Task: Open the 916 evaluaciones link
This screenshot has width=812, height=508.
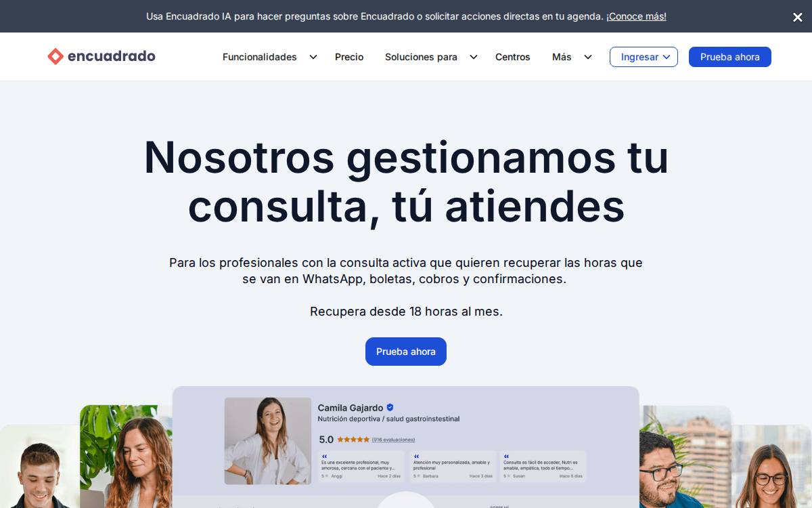Action: (x=394, y=440)
